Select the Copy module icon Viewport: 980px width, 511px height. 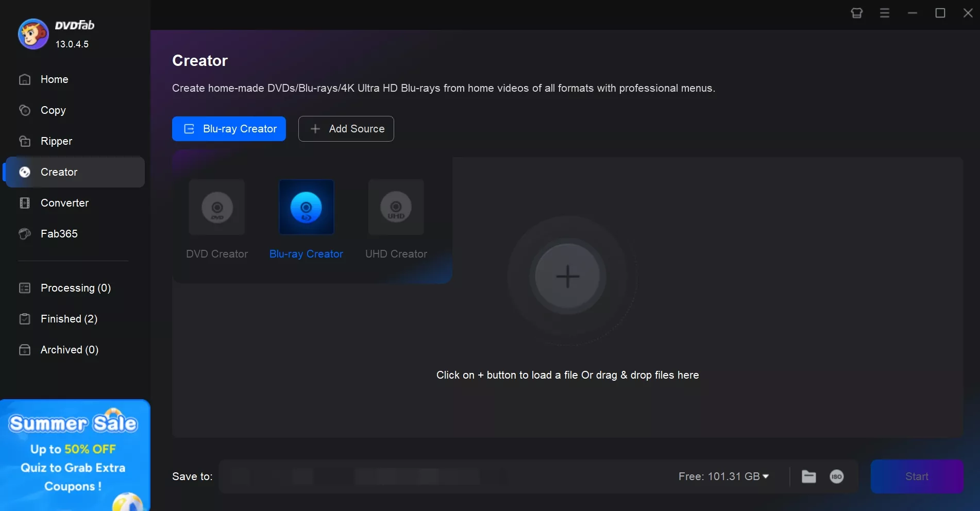coord(25,110)
